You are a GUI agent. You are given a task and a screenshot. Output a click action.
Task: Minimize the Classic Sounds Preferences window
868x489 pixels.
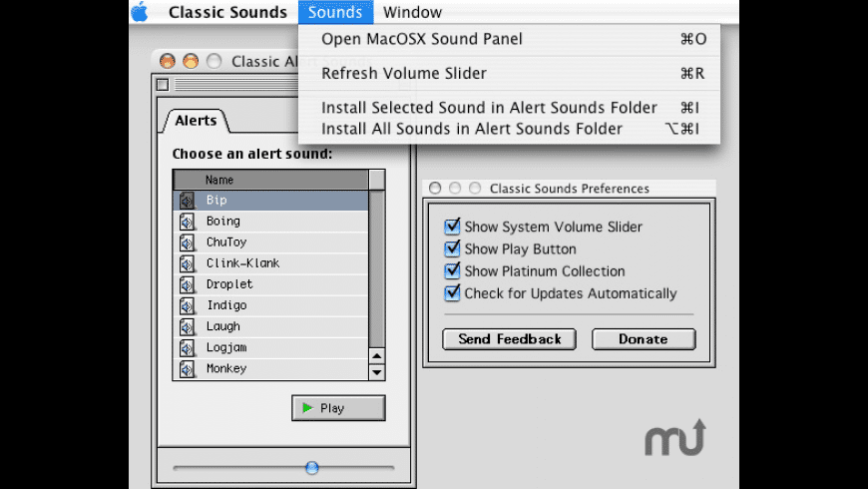(x=455, y=189)
